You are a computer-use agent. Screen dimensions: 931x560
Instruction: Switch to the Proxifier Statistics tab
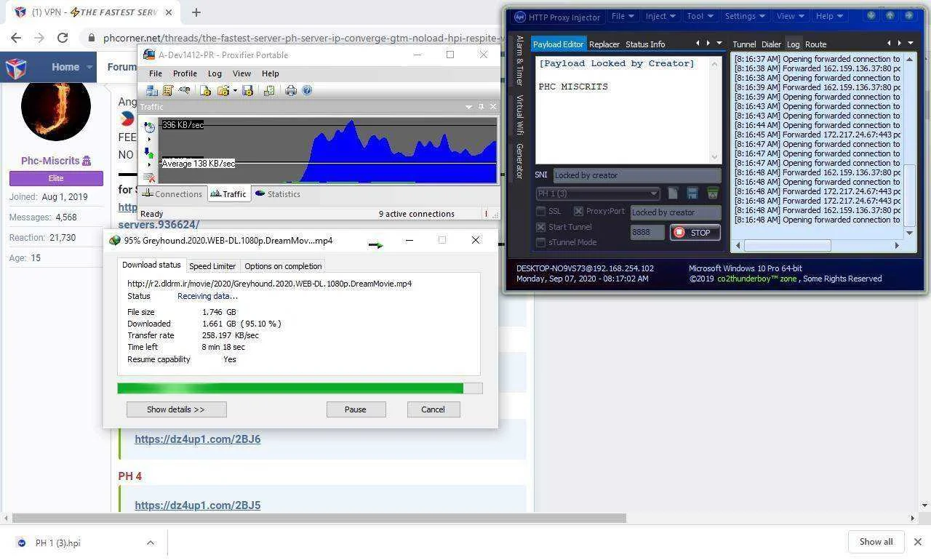click(278, 194)
